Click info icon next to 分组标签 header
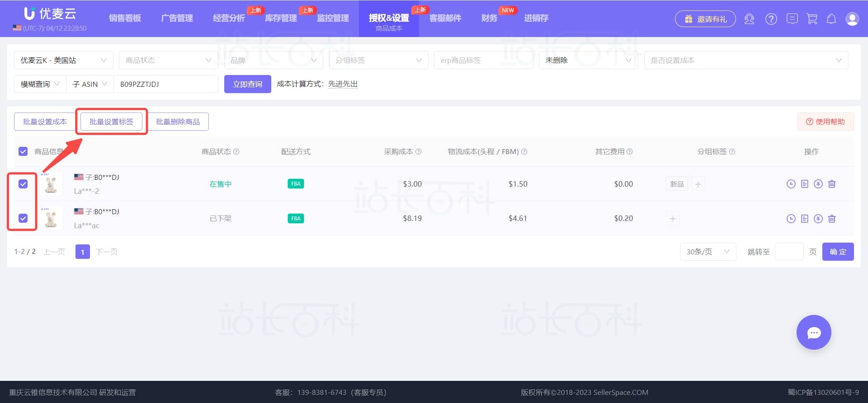The image size is (868, 403). coord(732,152)
